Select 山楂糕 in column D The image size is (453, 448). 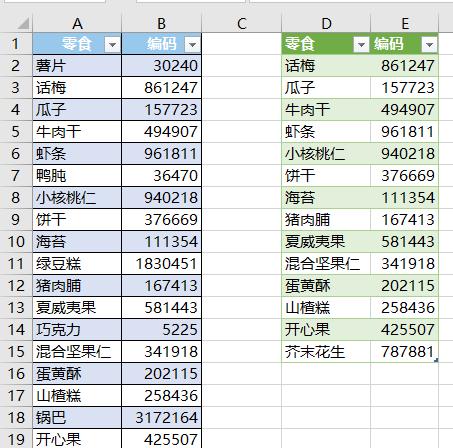click(x=326, y=308)
